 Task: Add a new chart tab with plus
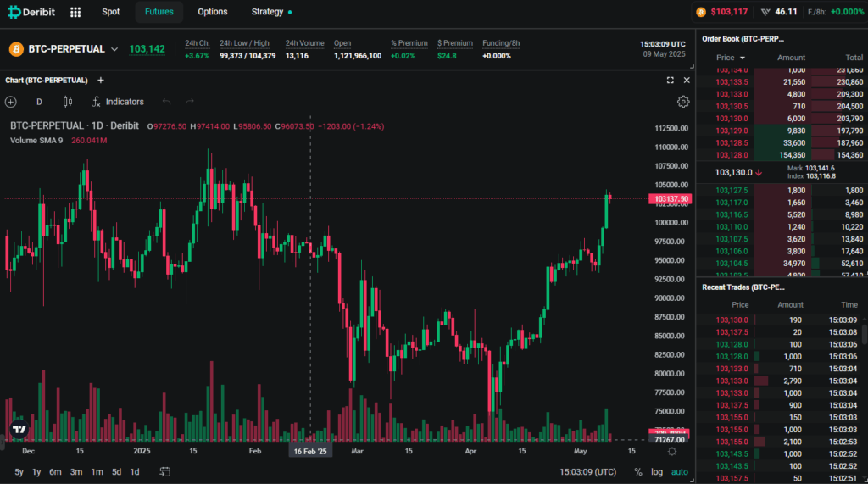click(101, 81)
